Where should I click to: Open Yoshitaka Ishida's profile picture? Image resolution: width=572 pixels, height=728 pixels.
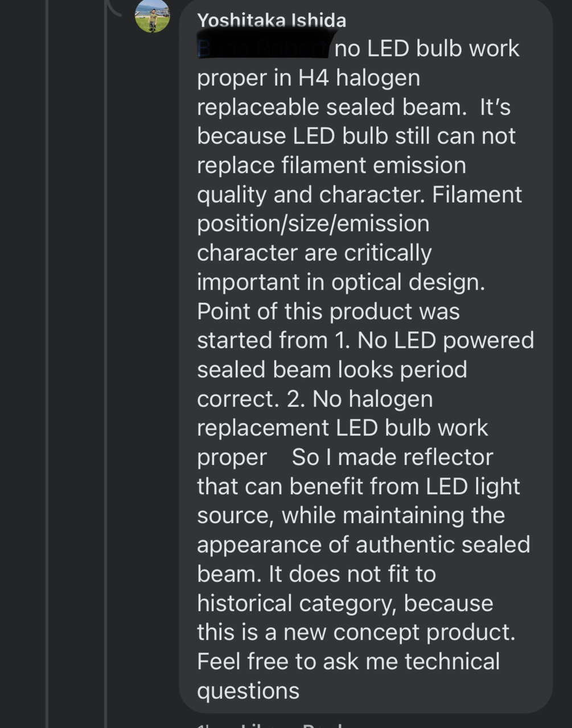[152, 16]
